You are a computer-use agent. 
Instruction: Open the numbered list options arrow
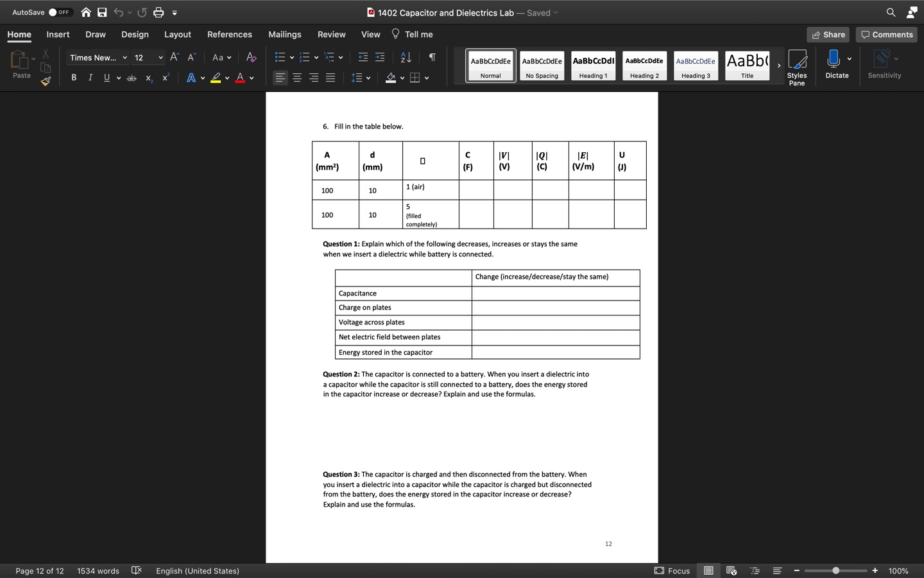(x=316, y=58)
